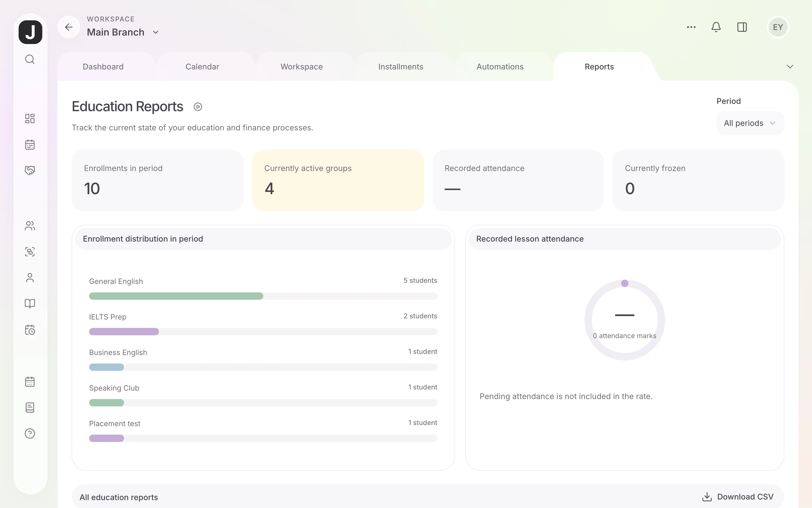Screen dimensions: 812x508
Task: Open the EY user avatar
Action: (778, 27)
